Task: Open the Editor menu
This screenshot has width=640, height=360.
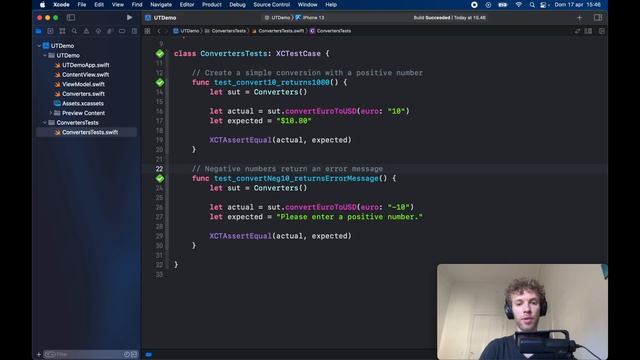Action: coord(187,4)
